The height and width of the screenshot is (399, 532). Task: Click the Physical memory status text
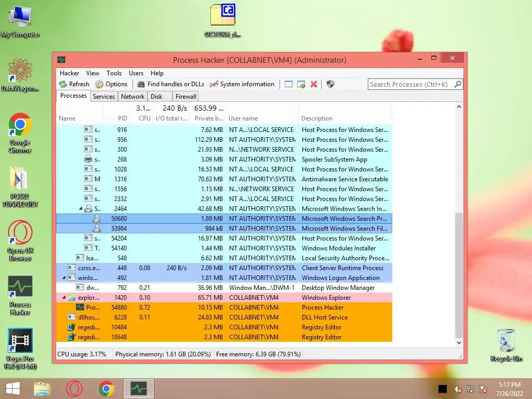click(163, 354)
